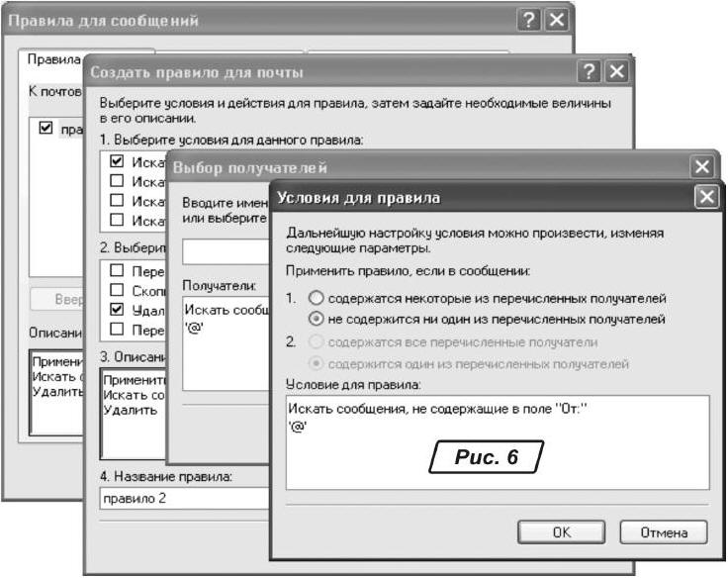728x578 pixels.
Task: Click the name input box in "Выбор получателей"
Action: [226, 252]
